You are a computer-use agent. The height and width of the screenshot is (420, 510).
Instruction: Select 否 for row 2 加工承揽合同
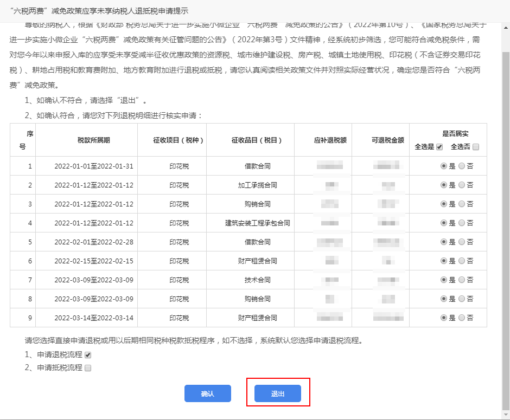(462, 185)
